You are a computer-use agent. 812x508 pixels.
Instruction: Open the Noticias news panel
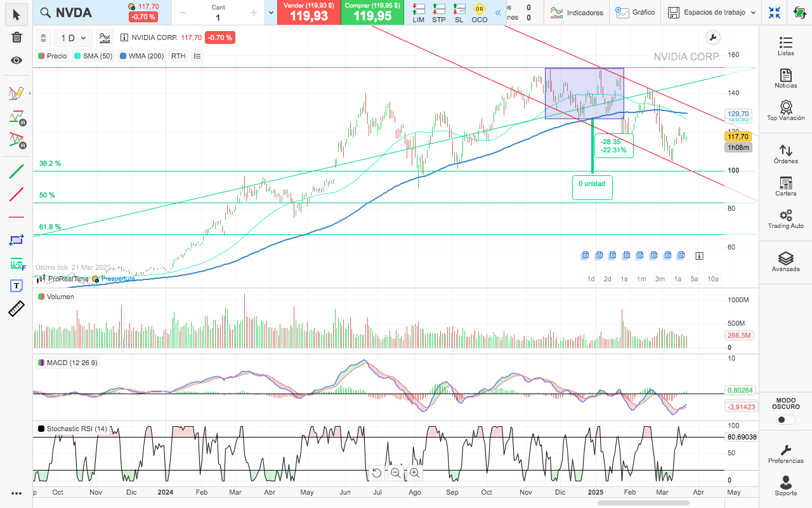point(786,79)
